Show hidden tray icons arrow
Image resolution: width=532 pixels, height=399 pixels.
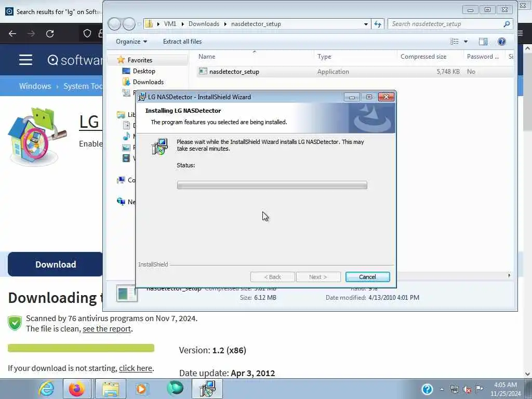point(442,390)
